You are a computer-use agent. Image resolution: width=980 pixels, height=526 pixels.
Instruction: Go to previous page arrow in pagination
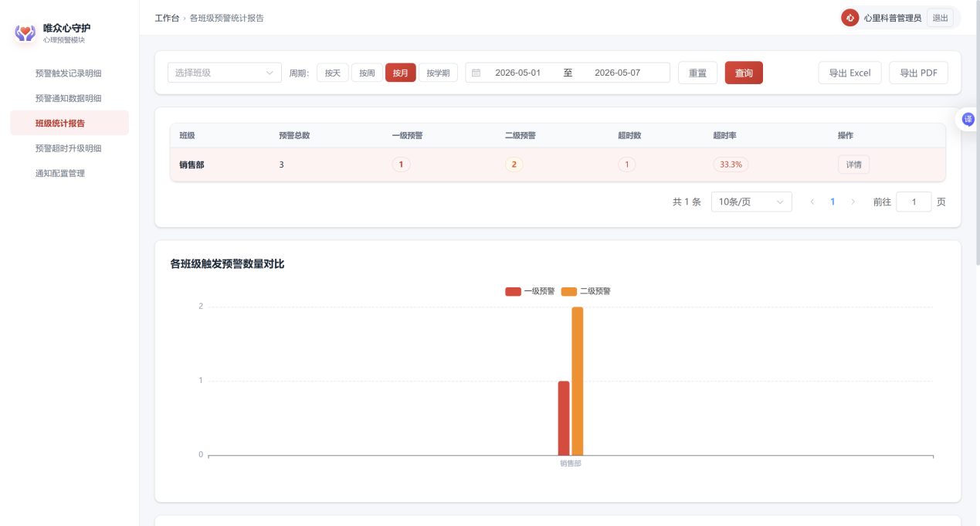[812, 202]
